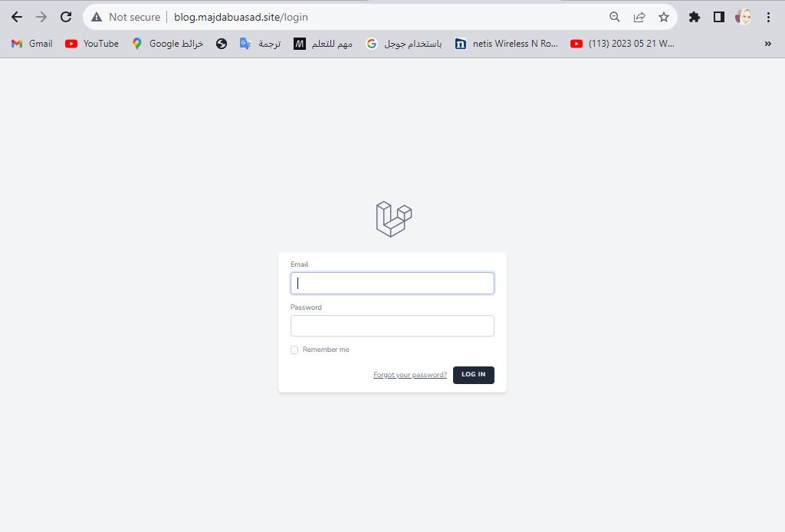Reload the page with the refresh icon
785x532 pixels.
click(66, 17)
